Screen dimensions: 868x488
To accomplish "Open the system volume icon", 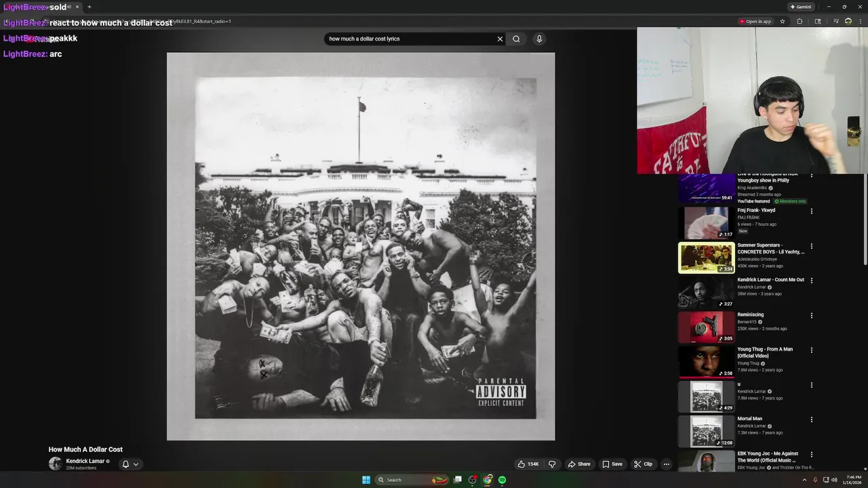I will 834,480.
